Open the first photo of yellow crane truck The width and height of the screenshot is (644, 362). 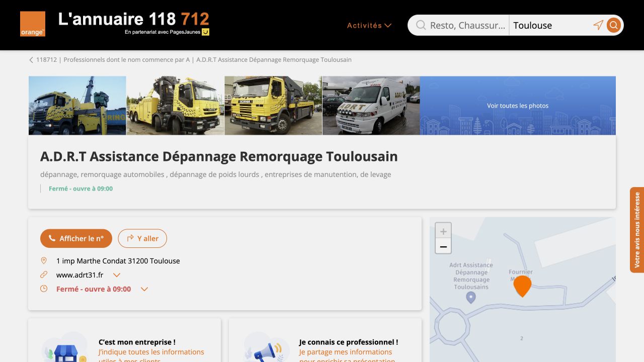coord(77,106)
